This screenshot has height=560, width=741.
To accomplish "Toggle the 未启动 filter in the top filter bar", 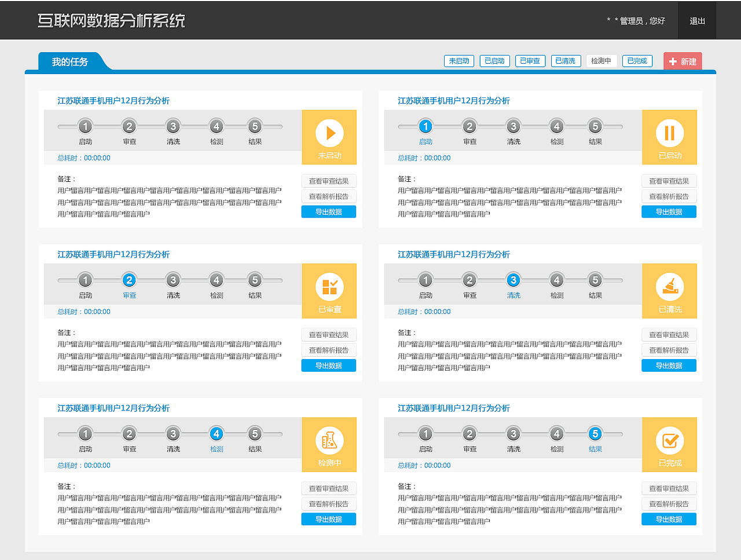I will [x=459, y=61].
